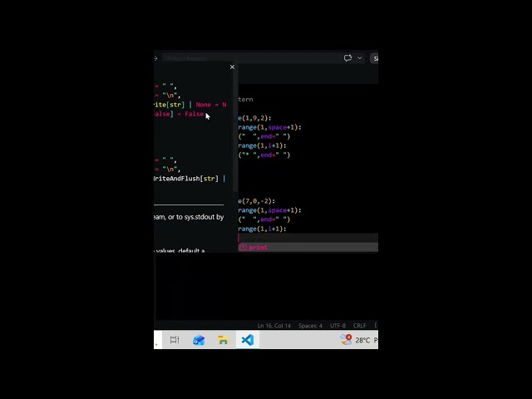Click the code line 'e(1,9,2):' in editor
The image size is (532, 399).
(254, 118)
